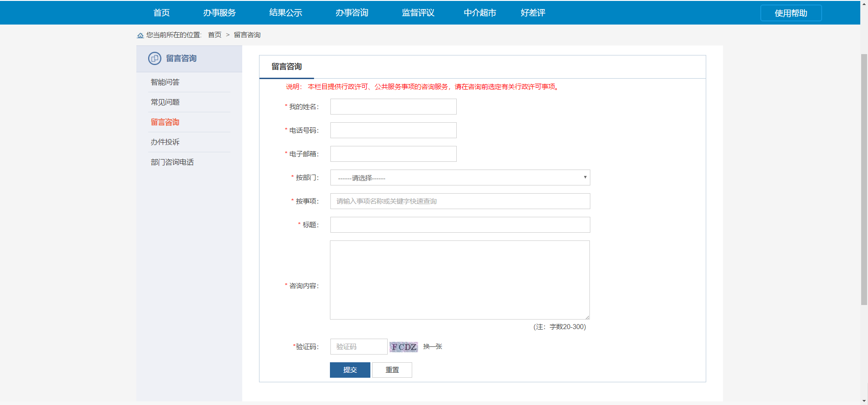Screen dimensions: 868x405
Task: Click the home icon in the breadcrumb
Action: [140, 35]
